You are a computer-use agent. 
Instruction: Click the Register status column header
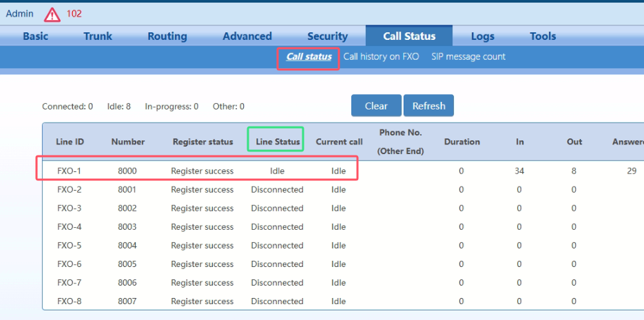point(202,142)
